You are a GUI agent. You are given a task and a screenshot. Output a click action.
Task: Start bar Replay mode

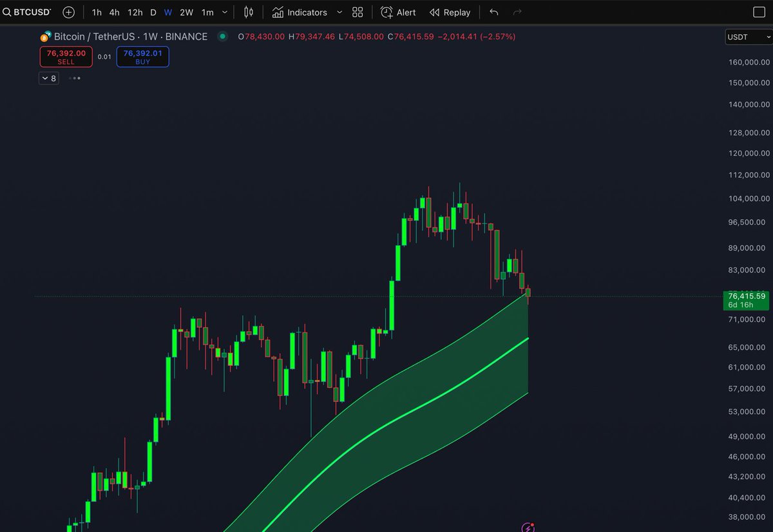click(450, 12)
